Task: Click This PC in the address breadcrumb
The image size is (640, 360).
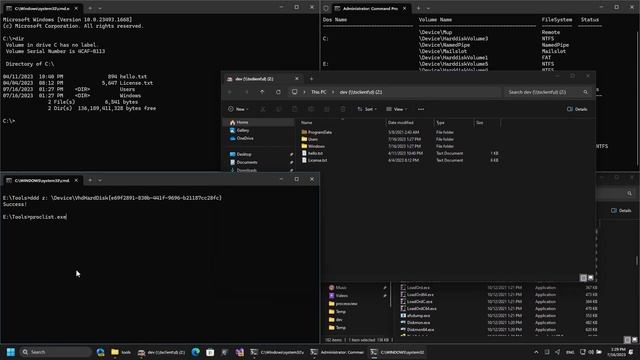Action: click(x=318, y=92)
